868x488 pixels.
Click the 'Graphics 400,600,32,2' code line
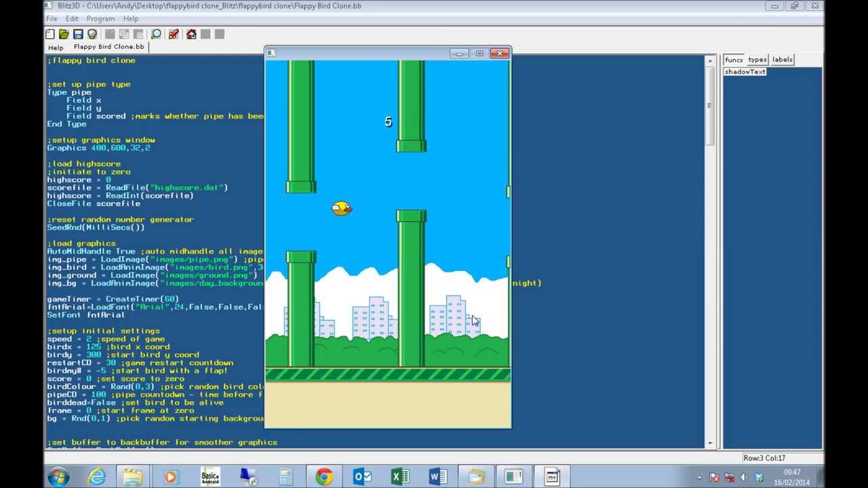(98, 148)
